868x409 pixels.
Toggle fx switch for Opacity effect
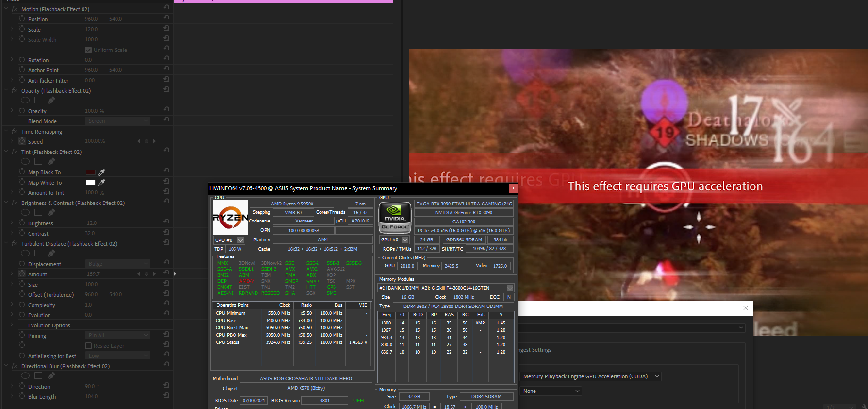(x=15, y=90)
